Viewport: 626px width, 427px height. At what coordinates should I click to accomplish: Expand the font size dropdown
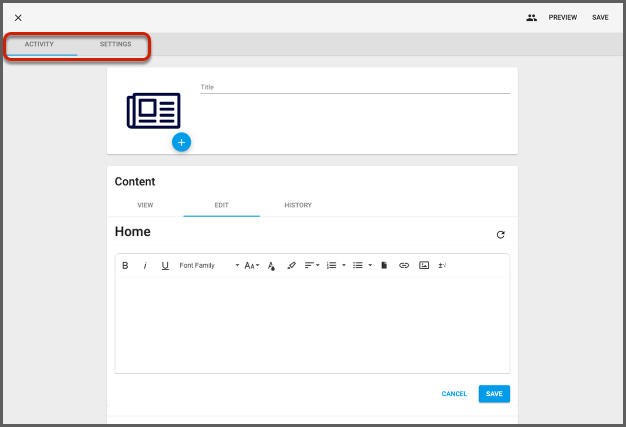point(252,266)
